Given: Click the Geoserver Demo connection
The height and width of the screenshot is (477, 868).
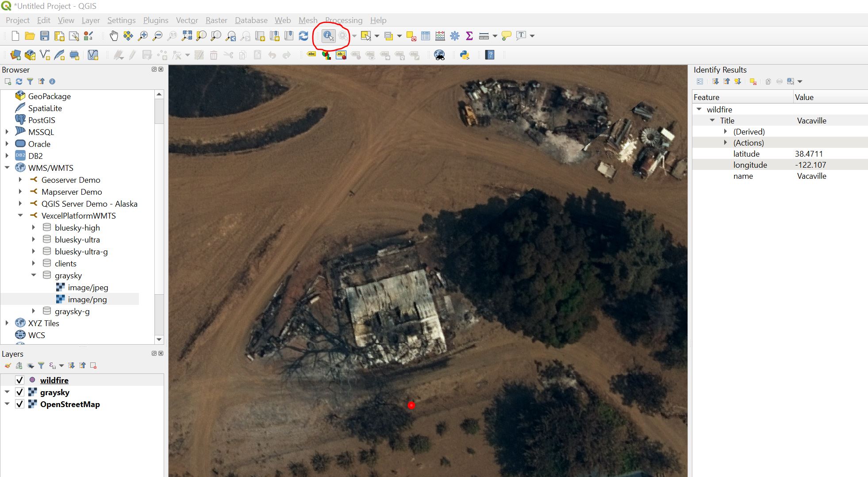Looking at the screenshot, I should coord(71,180).
